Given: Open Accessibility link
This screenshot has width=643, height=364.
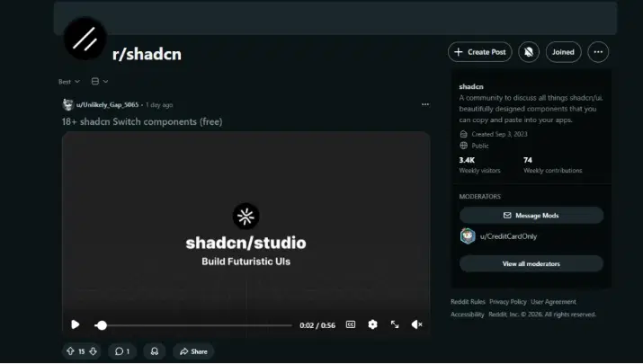Looking at the screenshot, I should point(467,315).
